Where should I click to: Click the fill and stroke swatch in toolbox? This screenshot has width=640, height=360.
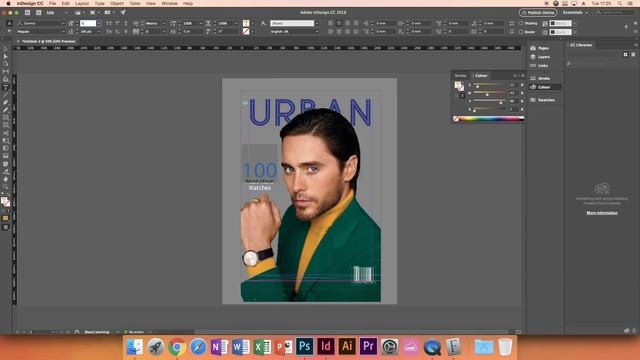5,202
